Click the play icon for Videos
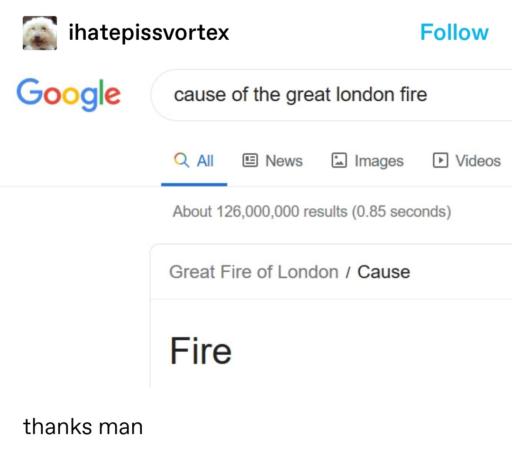This screenshot has width=512, height=453. 440,160
